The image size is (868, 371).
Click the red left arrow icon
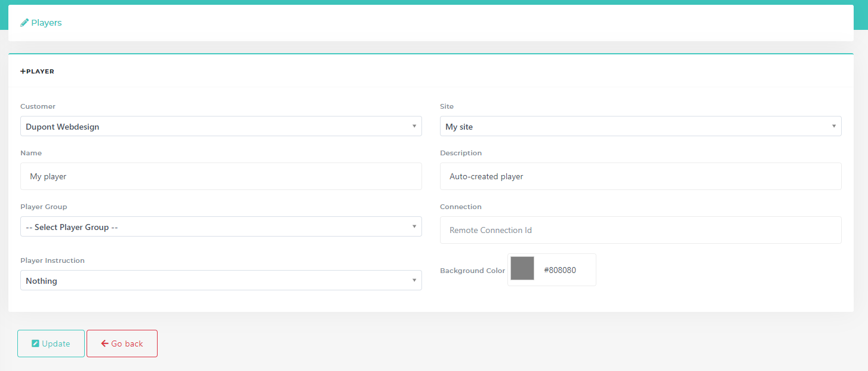pos(104,344)
